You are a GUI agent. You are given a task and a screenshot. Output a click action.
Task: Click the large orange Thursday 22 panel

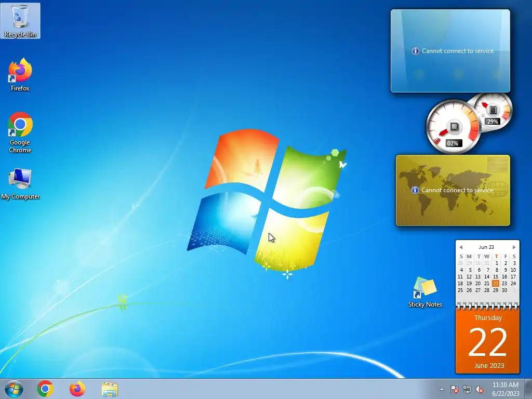487,340
